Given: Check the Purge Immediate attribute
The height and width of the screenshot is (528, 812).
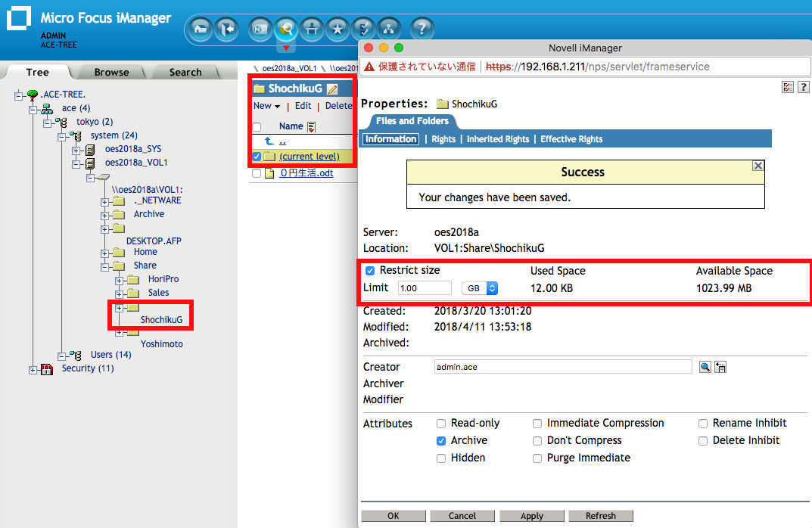Looking at the screenshot, I should [x=537, y=458].
